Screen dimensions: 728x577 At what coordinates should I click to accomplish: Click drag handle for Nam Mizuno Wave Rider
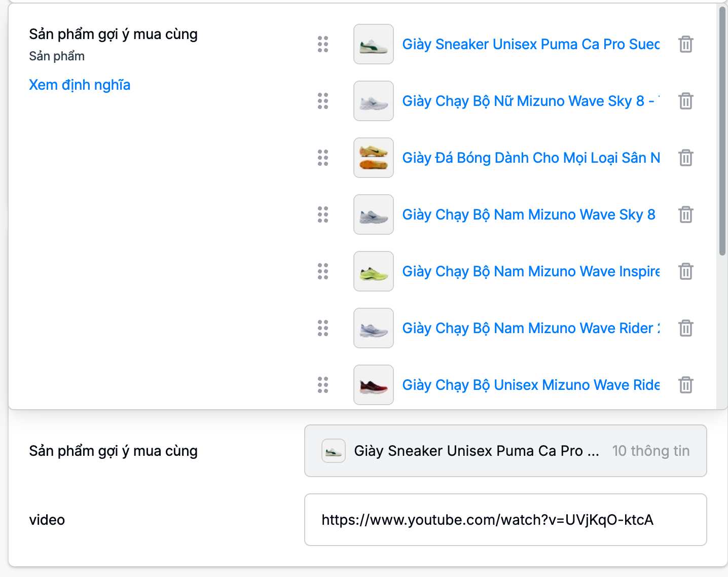(323, 328)
